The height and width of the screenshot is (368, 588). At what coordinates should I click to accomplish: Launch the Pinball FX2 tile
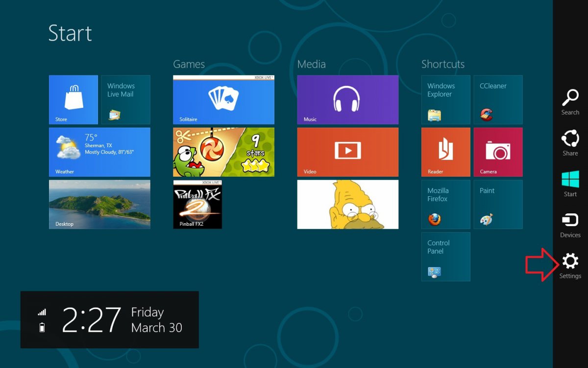197,204
